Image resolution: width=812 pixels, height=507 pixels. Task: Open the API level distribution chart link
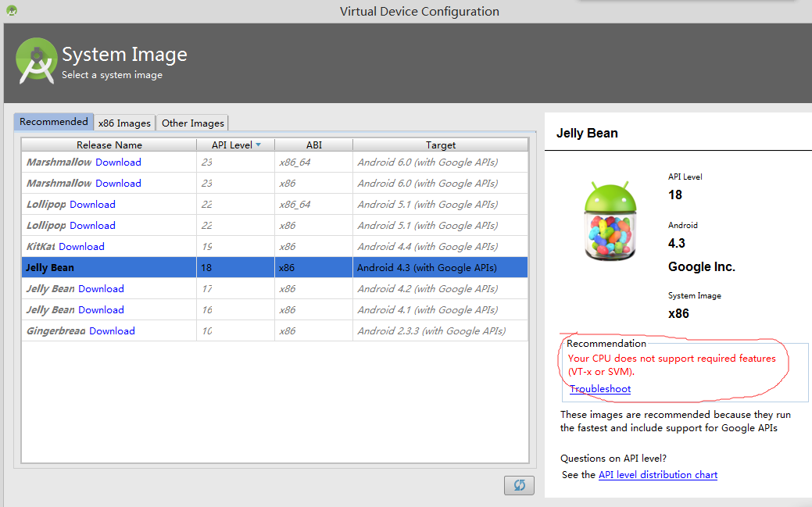658,475
